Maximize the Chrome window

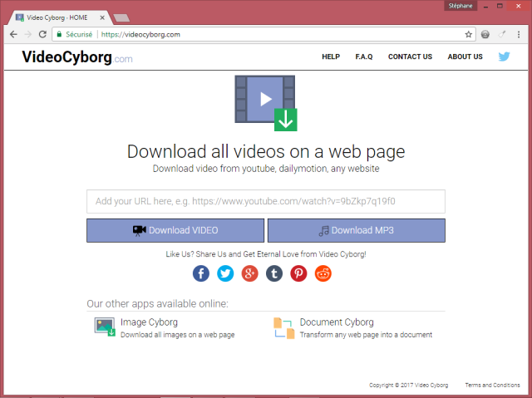click(x=500, y=6)
